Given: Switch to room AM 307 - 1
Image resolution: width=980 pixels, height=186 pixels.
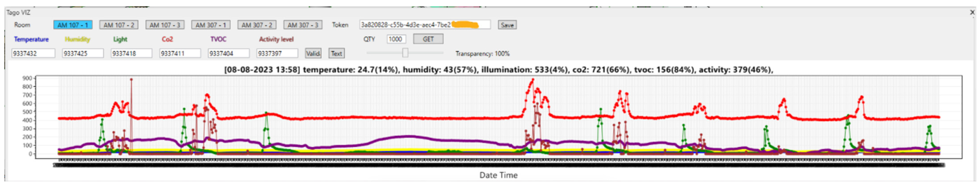Looking at the screenshot, I should tap(211, 25).
